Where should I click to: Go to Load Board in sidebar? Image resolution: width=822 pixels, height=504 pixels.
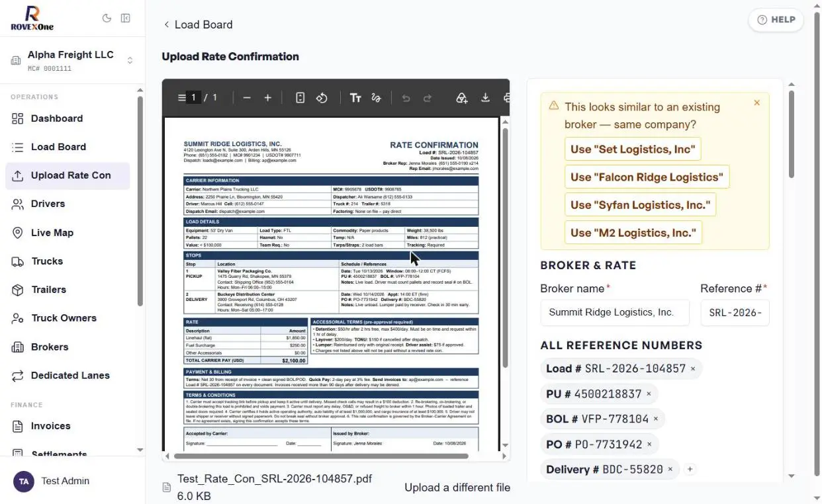tap(68, 147)
